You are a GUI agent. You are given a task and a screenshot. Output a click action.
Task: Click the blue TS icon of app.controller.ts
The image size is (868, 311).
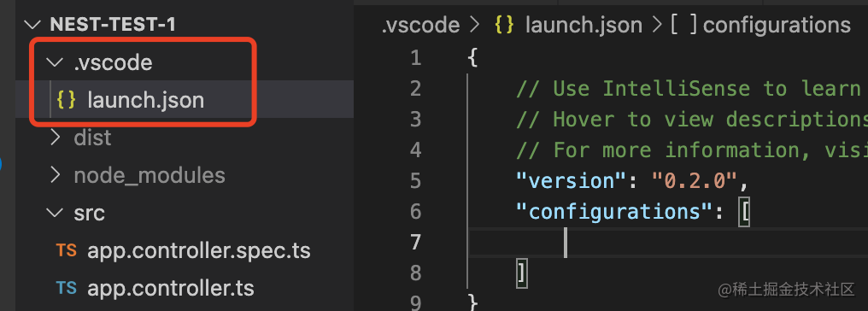point(66,288)
